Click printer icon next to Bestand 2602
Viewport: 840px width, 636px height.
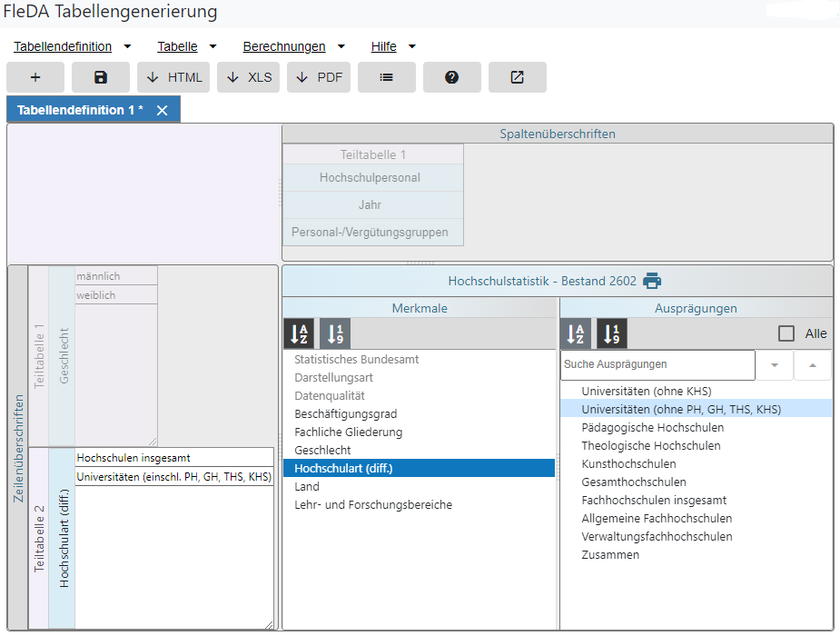pos(652,281)
